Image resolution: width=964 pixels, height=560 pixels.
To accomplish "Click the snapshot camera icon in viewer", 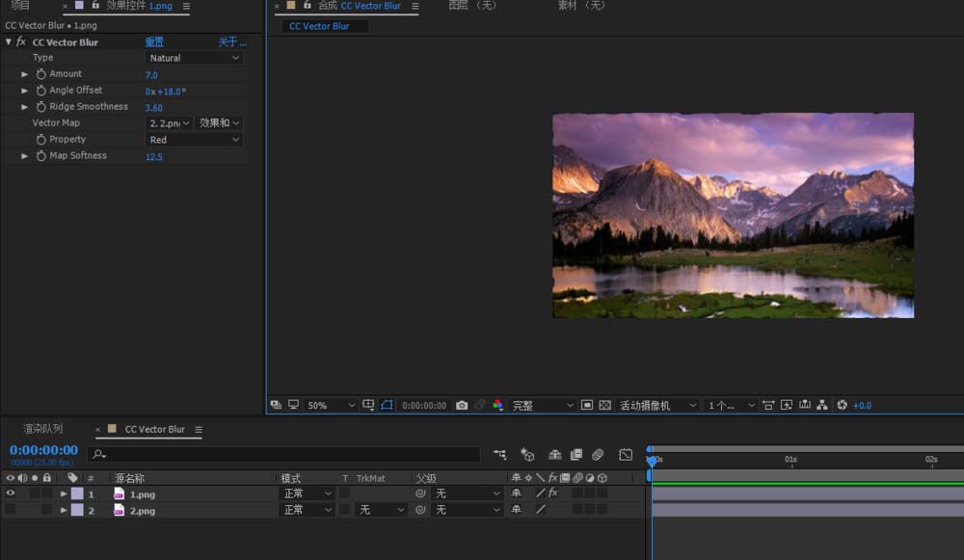I will point(462,406).
